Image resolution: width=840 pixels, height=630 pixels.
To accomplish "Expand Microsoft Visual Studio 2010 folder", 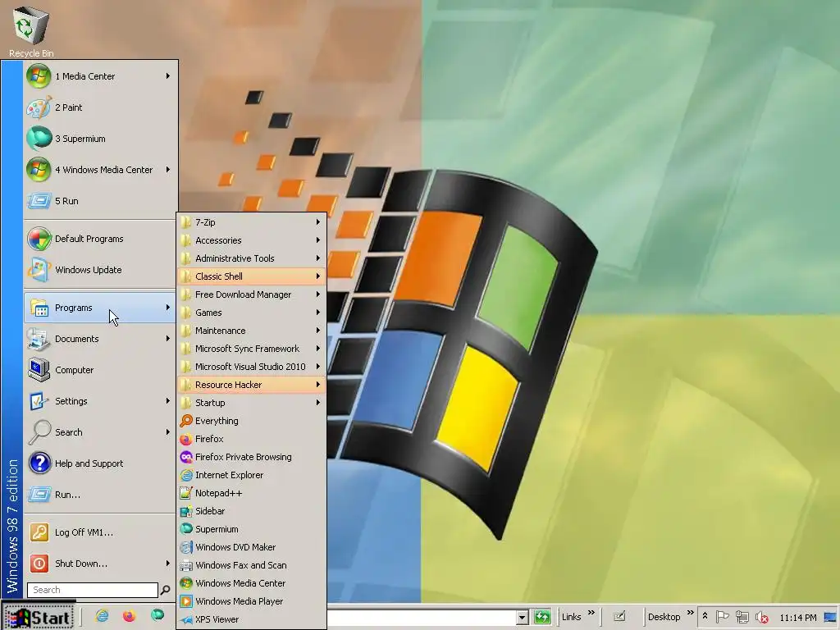I will [251, 367].
